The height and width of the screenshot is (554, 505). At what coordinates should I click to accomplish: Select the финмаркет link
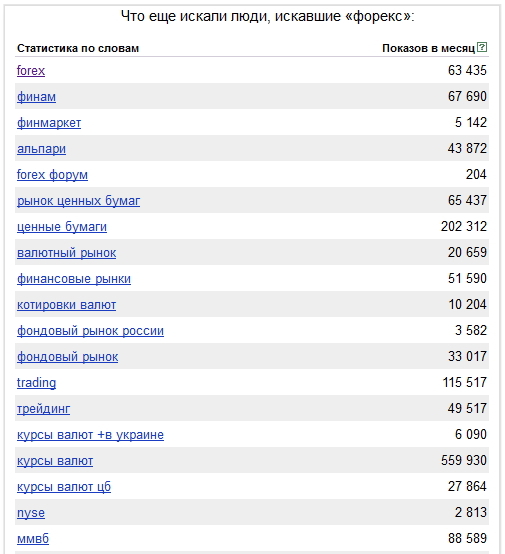49,123
